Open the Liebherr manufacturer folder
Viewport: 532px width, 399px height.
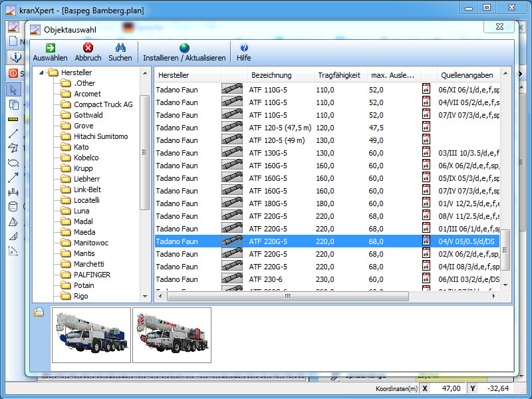(x=87, y=179)
